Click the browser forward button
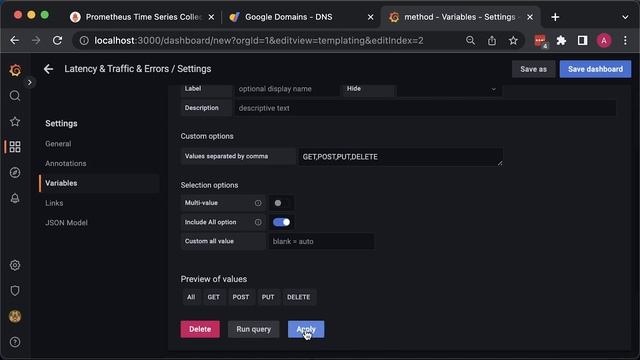Image resolution: width=640 pixels, height=360 pixels. (x=36, y=40)
